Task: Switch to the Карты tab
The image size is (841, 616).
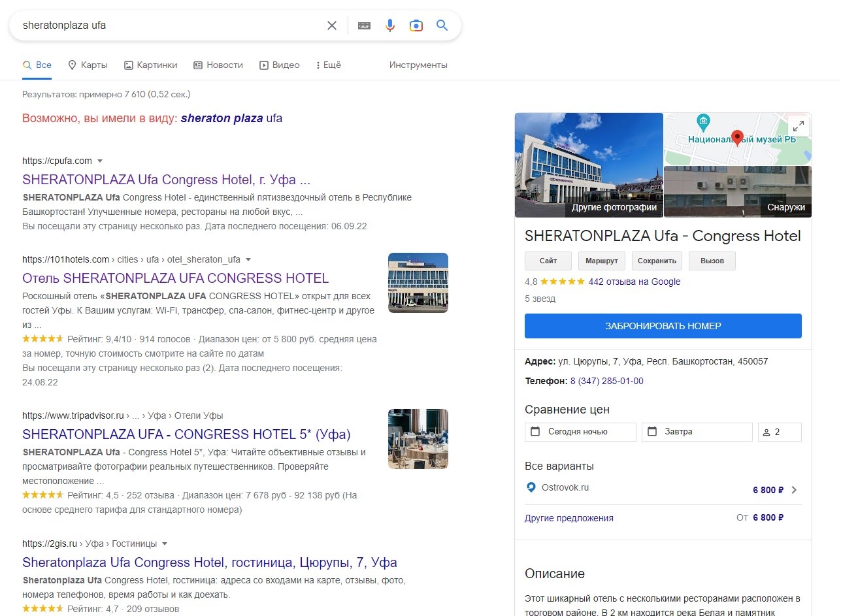Action: (88, 65)
